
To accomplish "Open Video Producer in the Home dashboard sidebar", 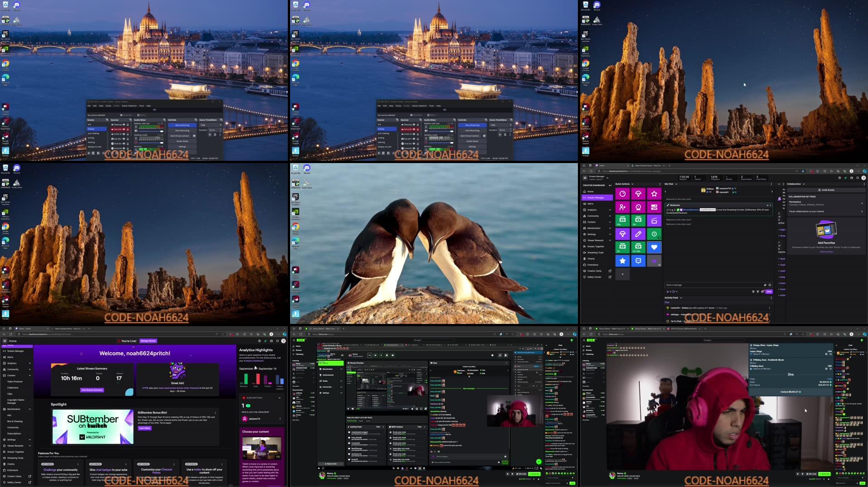I will (x=15, y=381).
